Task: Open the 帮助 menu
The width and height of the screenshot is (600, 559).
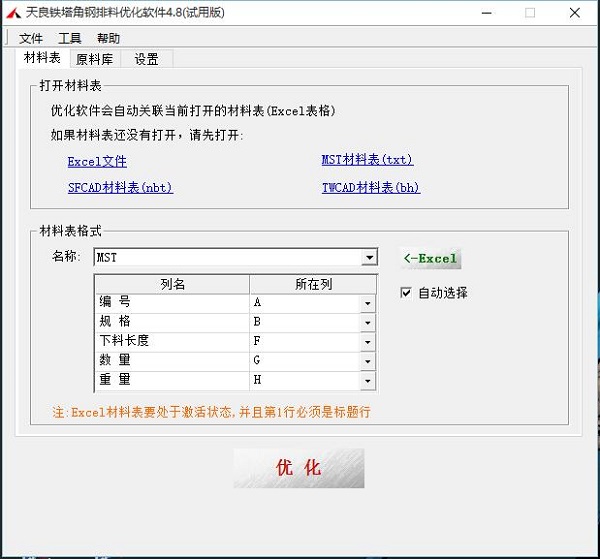Action: (x=108, y=38)
